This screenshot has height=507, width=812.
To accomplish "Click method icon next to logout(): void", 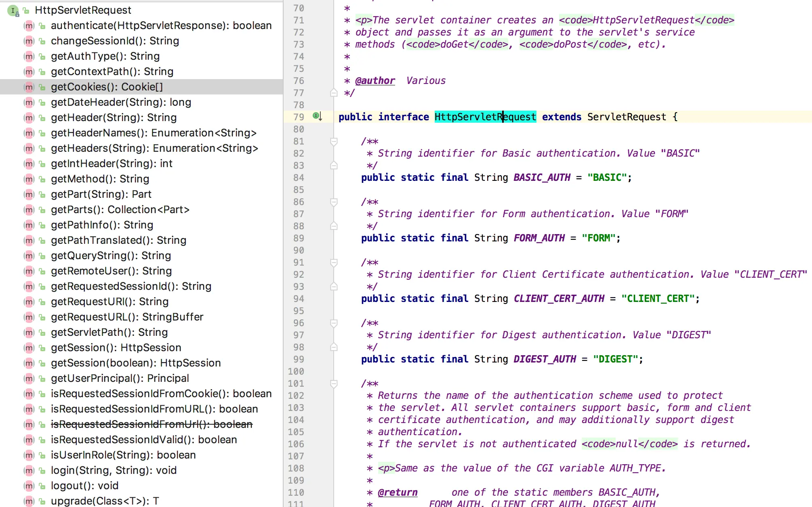I will pyautogui.click(x=29, y=486).
